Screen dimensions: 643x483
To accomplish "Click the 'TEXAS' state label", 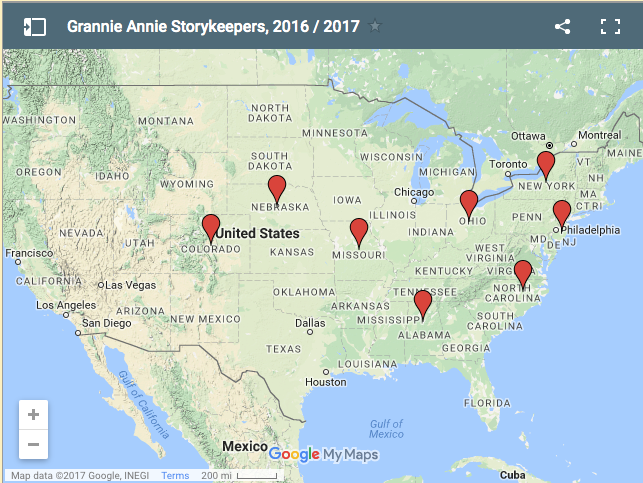I will click(283, 349).
